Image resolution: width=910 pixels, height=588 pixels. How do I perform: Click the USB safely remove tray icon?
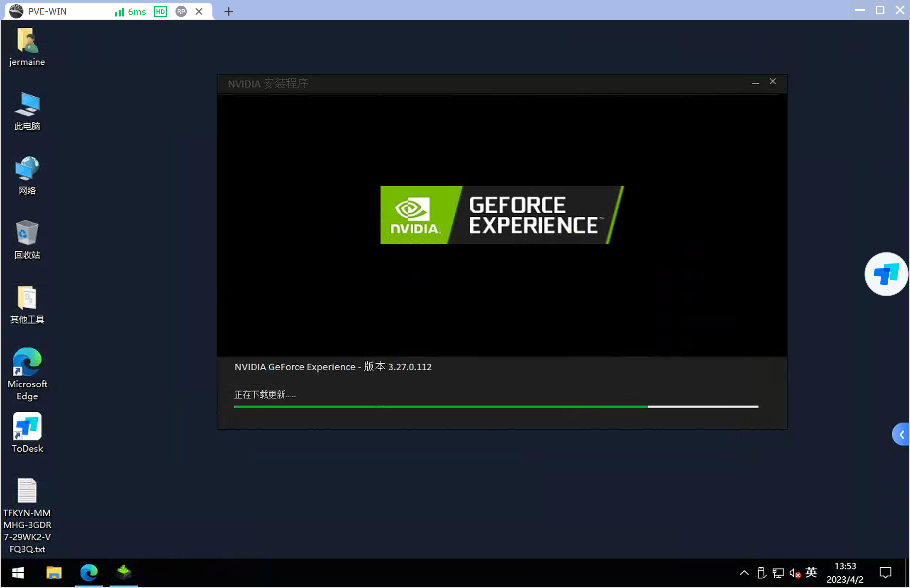(762, 573)
